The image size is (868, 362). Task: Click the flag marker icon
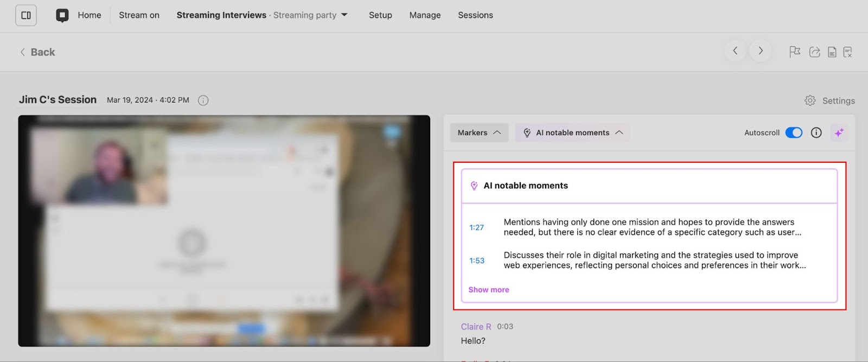795,52
